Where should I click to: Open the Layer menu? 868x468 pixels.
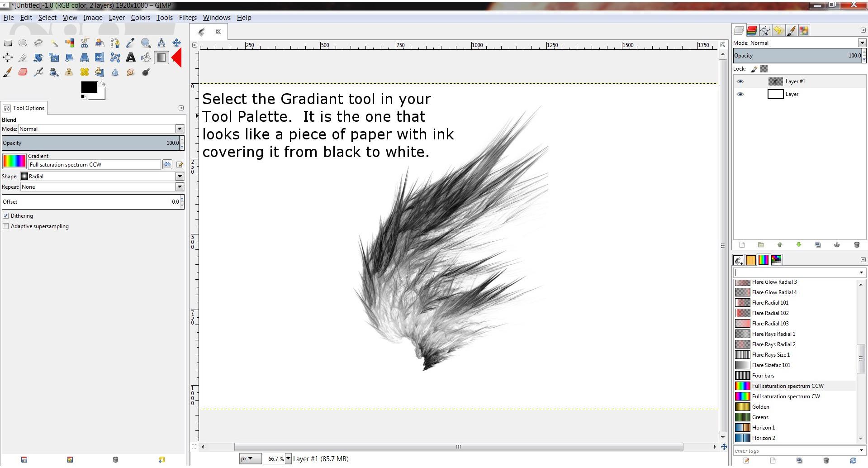point(117,18)
